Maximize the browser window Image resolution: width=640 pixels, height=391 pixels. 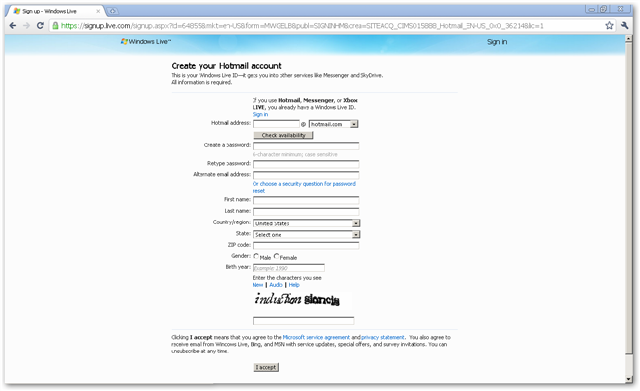pyautogui.click(x=603, y=9)
